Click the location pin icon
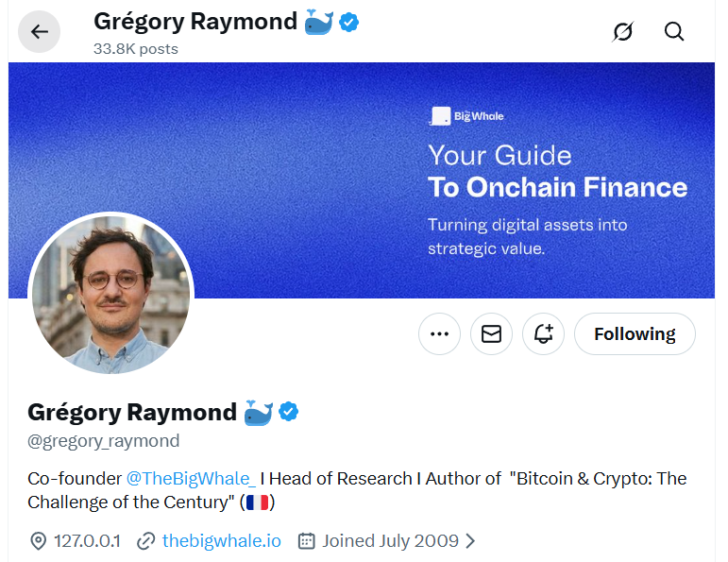This screenshot has width=728, height=562. click(38, 541)
